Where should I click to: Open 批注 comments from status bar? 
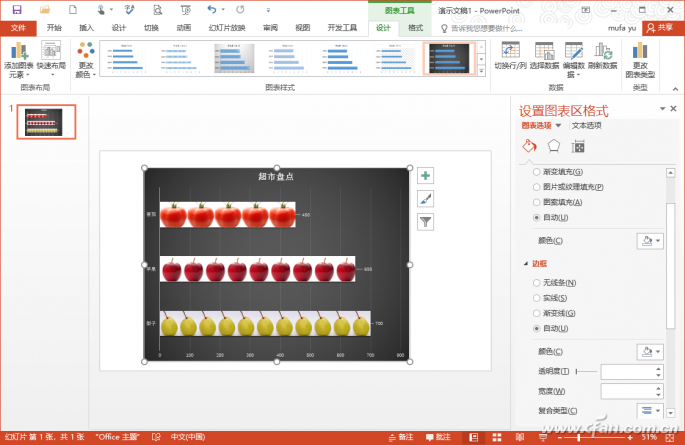[438, 437]
